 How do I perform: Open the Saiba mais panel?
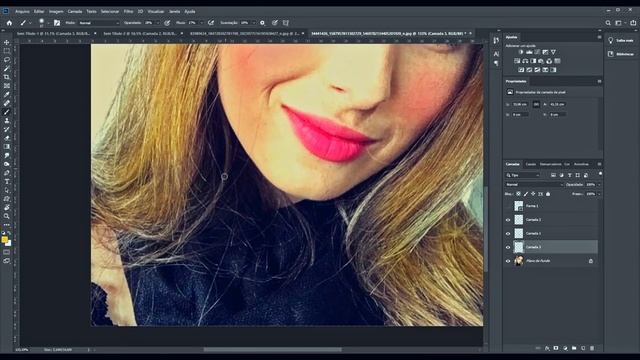620,40
